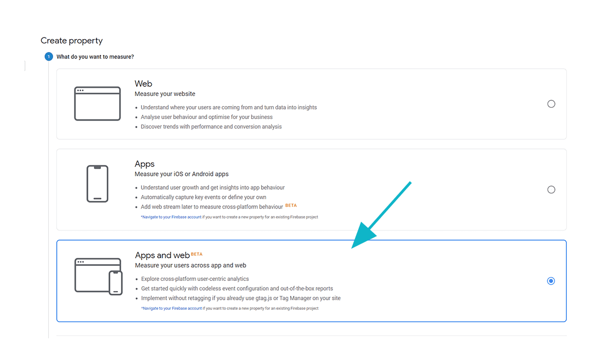Screen dimensions: 607x364
Task: Click the step 1 blue circle indicator
Action: pos(49,57)
